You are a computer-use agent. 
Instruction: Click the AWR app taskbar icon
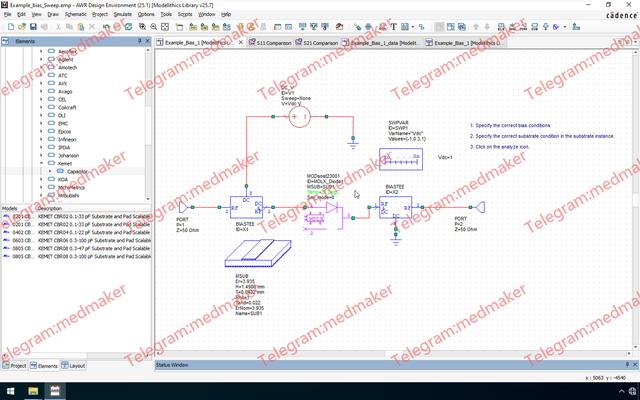[x=55, y=391]
